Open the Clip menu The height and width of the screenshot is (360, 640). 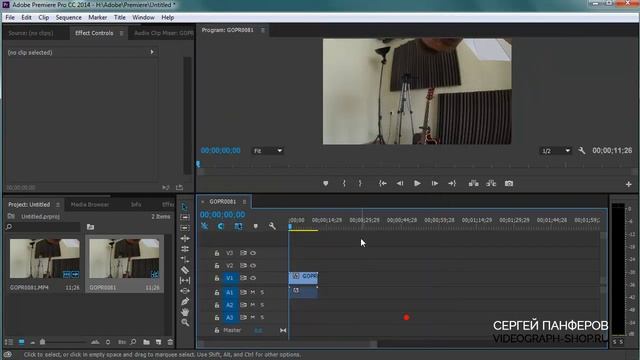pyautogui.click(x=44, y=18)
